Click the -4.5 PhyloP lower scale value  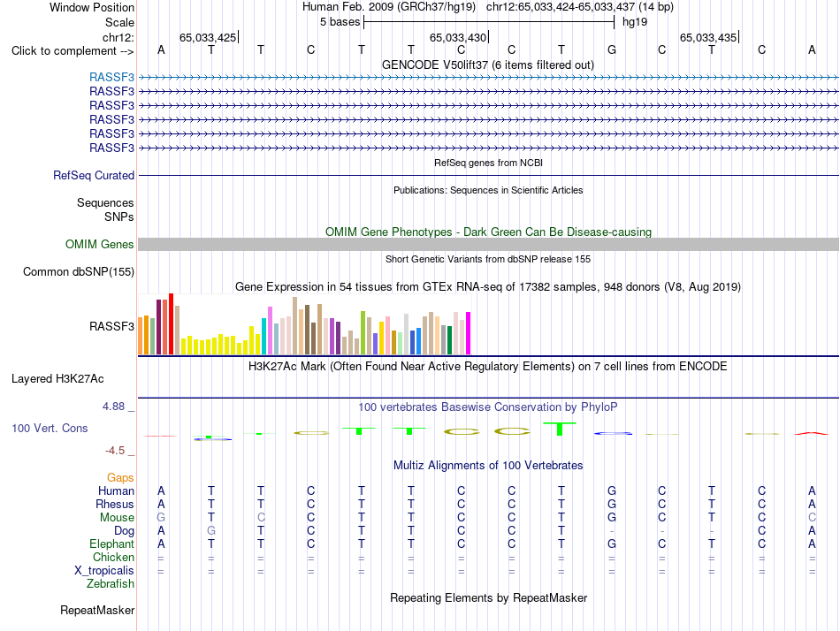point(115,451)
